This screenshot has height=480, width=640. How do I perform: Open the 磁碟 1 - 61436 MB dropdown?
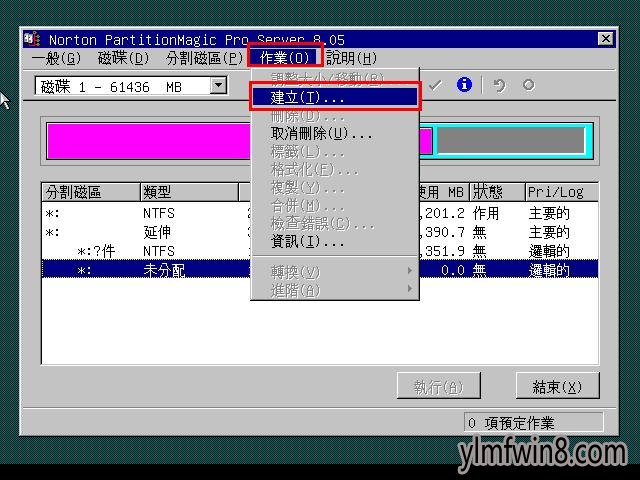219,86
